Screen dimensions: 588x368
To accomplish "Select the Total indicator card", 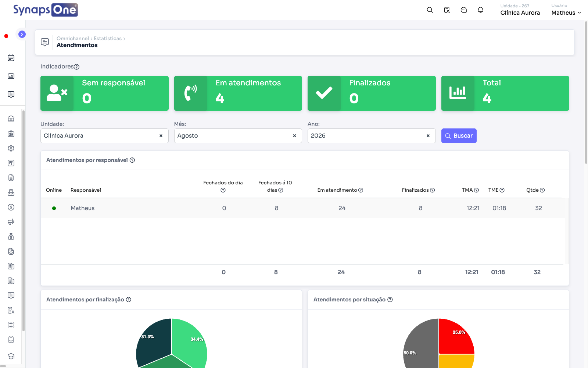I will [x=505, y=93].
